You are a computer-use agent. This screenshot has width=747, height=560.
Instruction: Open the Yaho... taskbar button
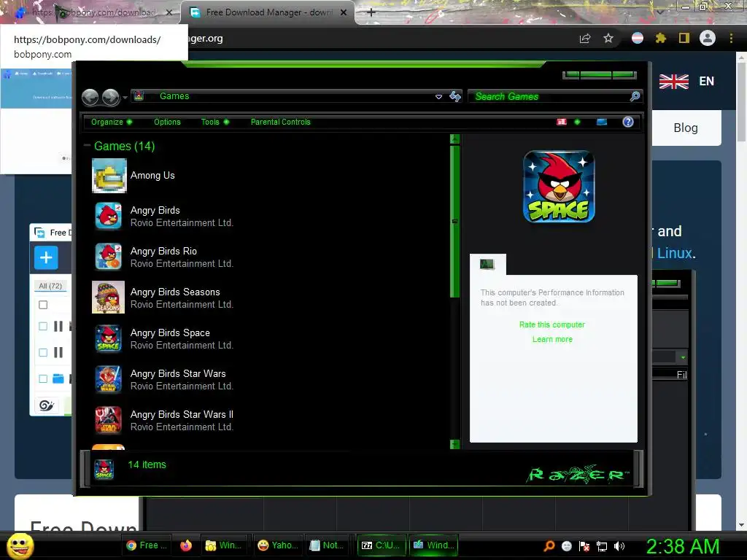[x=278, y=545]
